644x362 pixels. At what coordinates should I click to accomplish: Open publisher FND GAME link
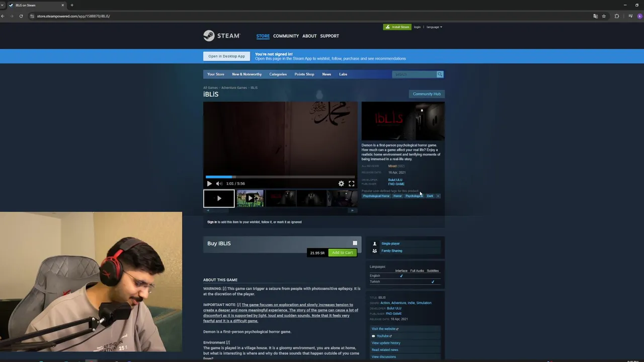click(396, 184)
